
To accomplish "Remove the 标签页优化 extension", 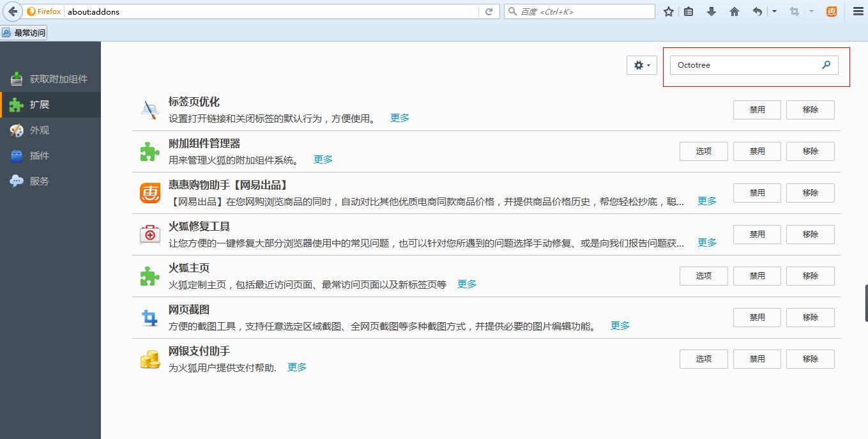I will [x=811, y=110].
